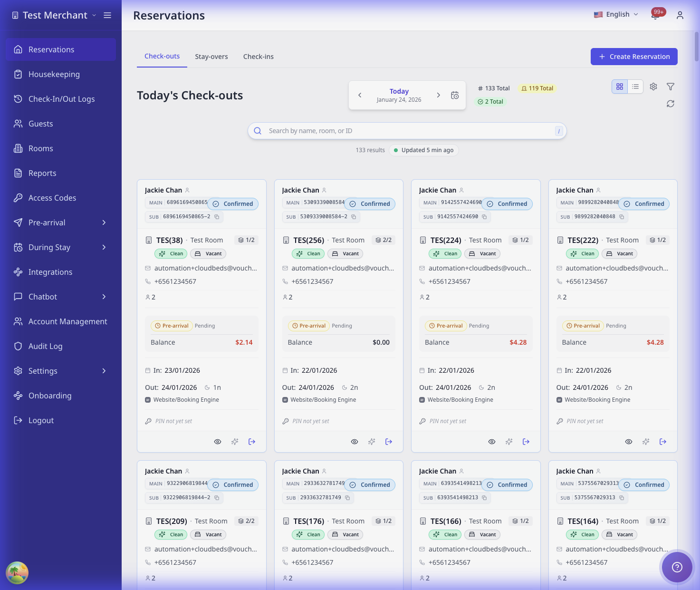Switch to the Stay-overs tab

click(211, 56)
